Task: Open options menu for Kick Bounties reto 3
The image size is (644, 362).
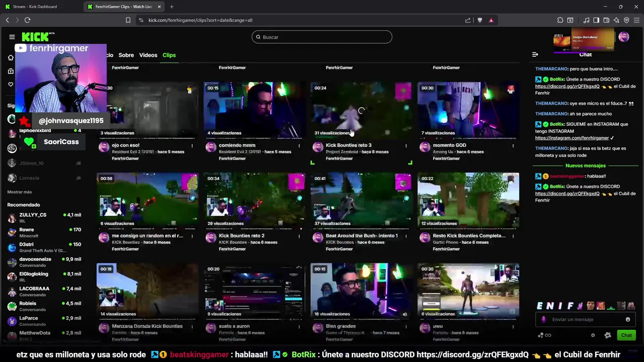Action: 406,146
